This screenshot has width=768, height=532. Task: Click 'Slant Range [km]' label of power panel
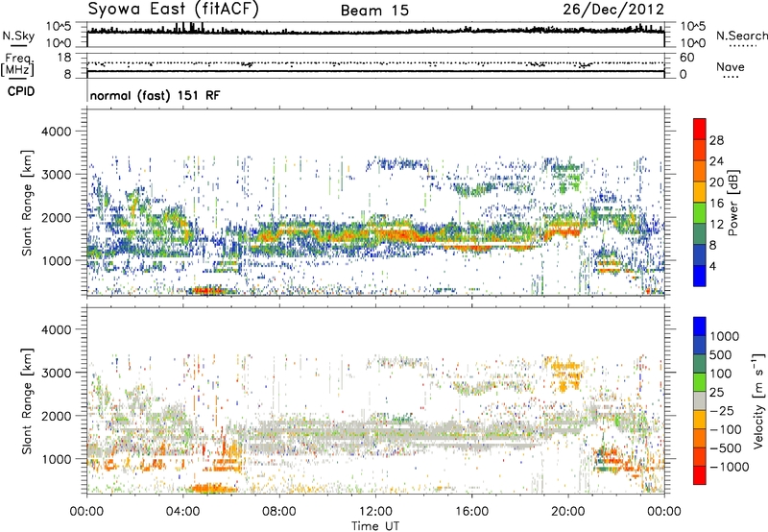pyautogui.click(x=27, y=203)
